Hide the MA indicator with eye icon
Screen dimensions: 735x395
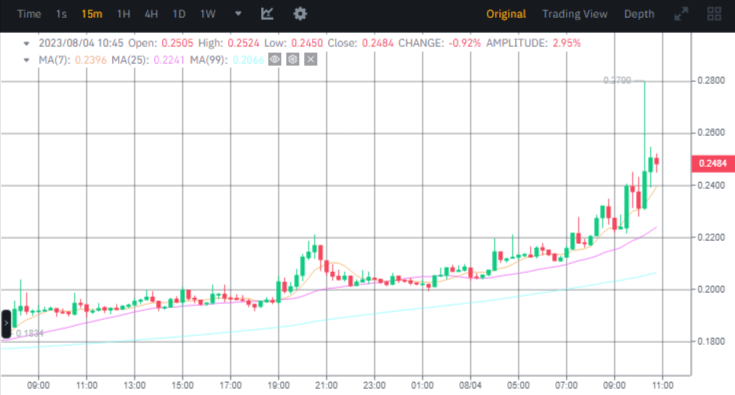(275, 60)
